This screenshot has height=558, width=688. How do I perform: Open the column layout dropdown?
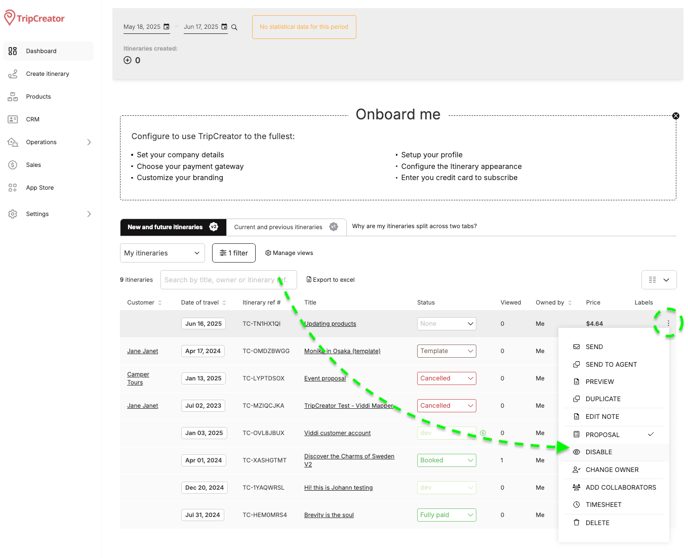point(659,280)
